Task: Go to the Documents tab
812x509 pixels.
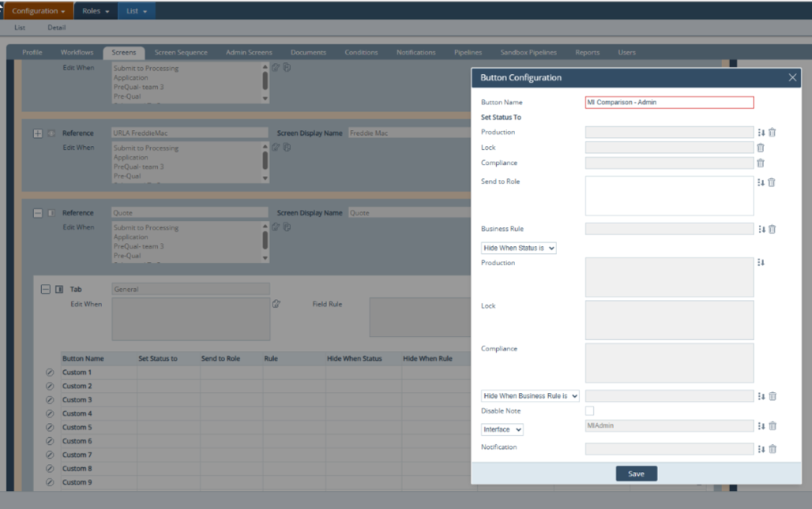Action: [x=308, y=52]
